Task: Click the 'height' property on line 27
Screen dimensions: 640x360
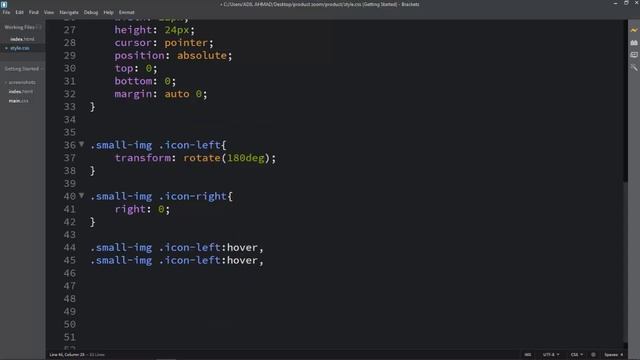Action: (x=133, y=30)
